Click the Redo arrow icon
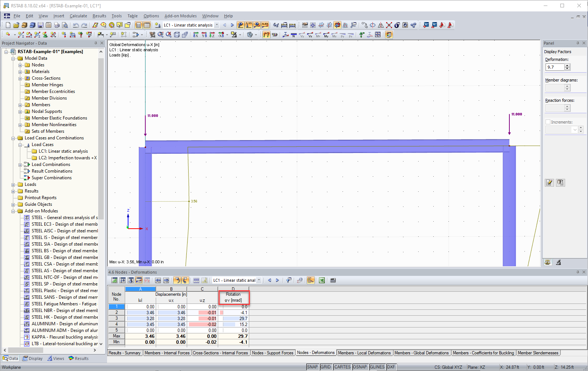This screenshot has width=588, height=371. pyautogui.click(x=84, y=25)
